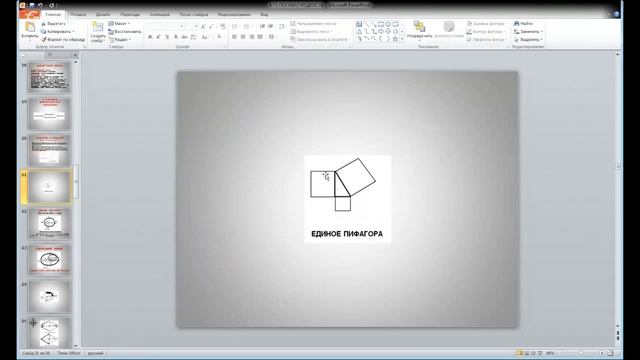The height and width of the screenshot is (360, 640).
Task: Toggle underline formatting (Ч)
Action: coord(167,37)
